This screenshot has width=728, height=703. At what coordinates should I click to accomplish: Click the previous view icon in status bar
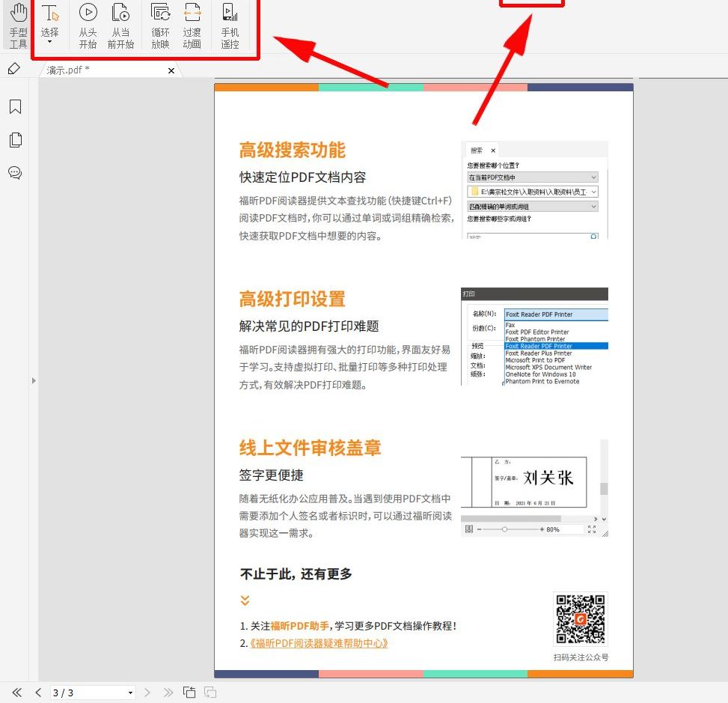pyautogui.click(x=189, y=693)
